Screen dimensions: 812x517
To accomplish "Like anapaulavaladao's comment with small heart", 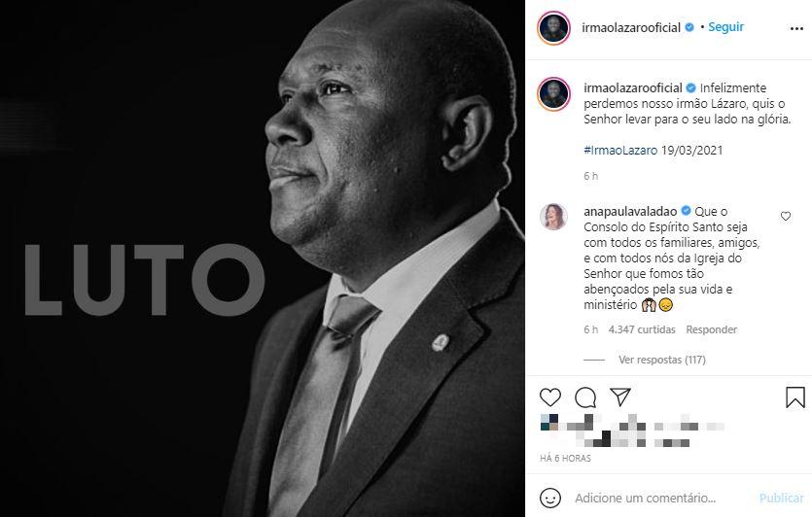I will click(x=786, y=217).
